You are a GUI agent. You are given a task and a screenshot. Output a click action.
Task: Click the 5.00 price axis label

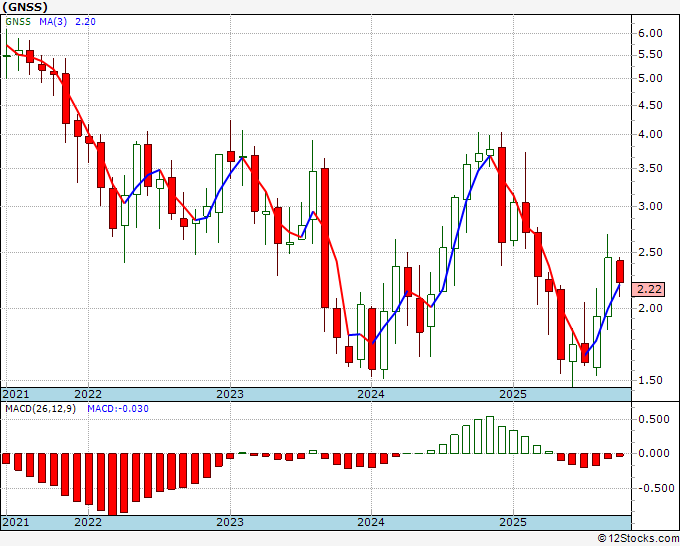pos(650,78)
